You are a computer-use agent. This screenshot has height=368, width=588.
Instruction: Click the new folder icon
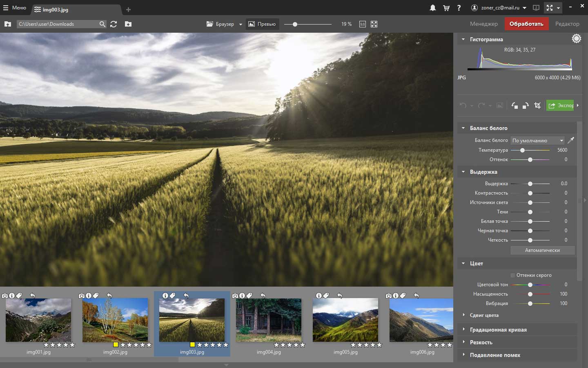tap(128, 24)
